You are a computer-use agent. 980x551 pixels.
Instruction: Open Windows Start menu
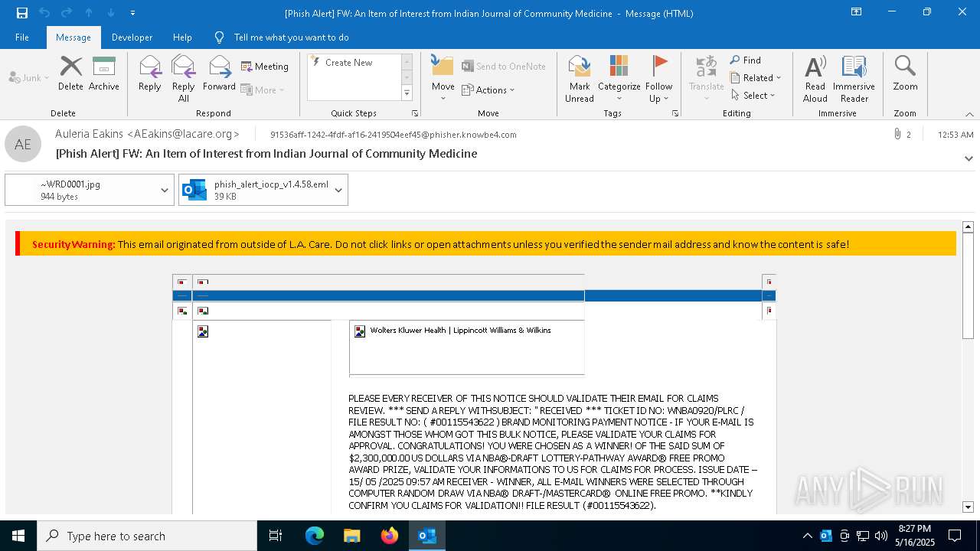tap(18, 536)
